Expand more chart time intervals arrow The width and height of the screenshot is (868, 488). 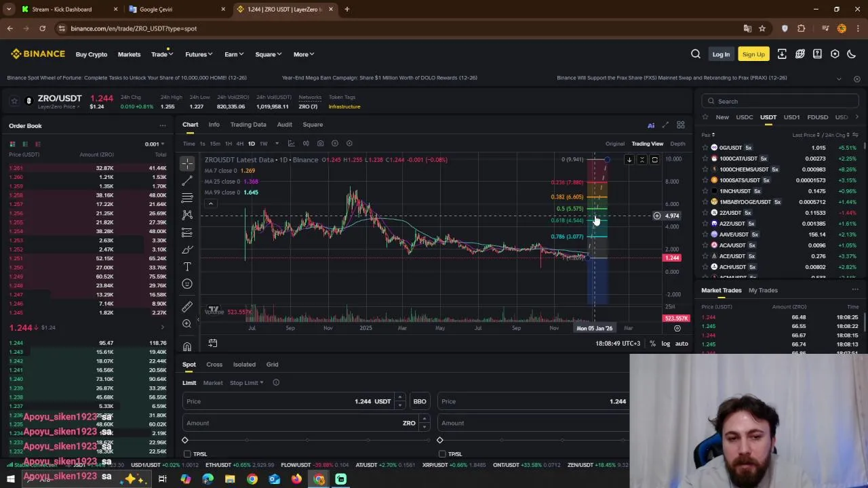pos(277,144)
